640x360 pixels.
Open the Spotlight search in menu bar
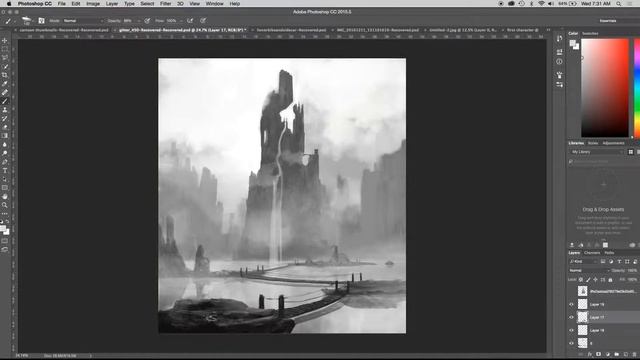(x=619, y=4)
